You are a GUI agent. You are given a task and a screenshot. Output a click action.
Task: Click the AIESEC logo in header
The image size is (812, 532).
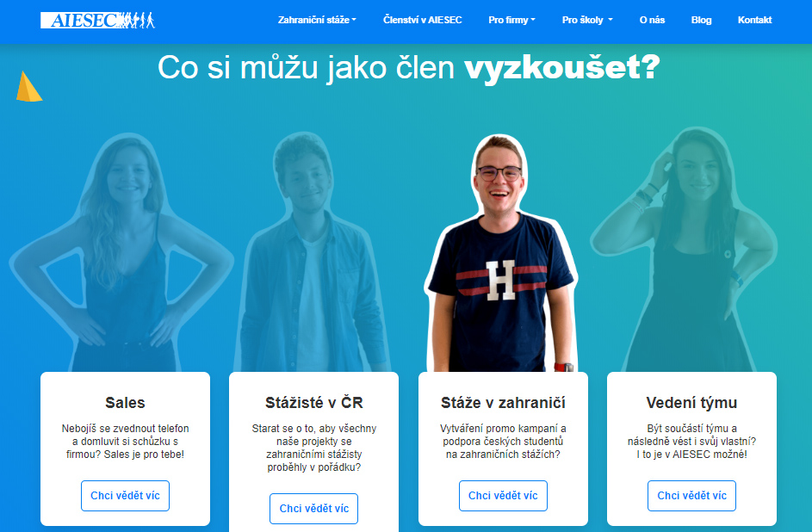pos(97,20)
